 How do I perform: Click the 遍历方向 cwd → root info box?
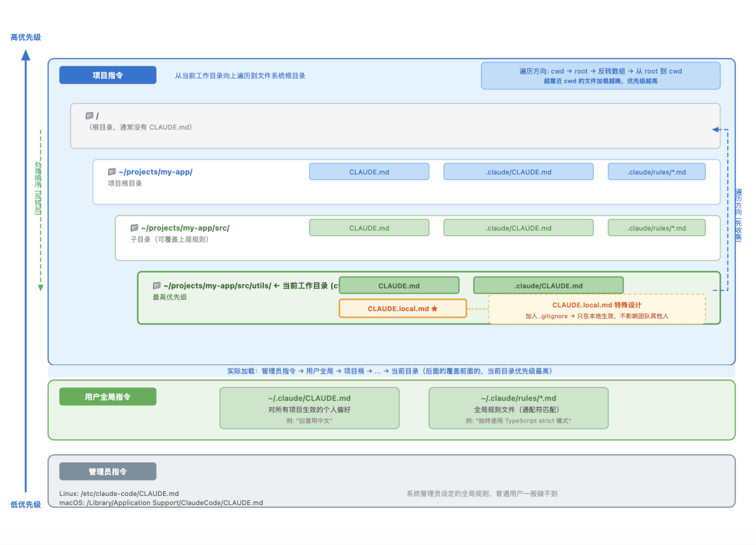[600, 76]
